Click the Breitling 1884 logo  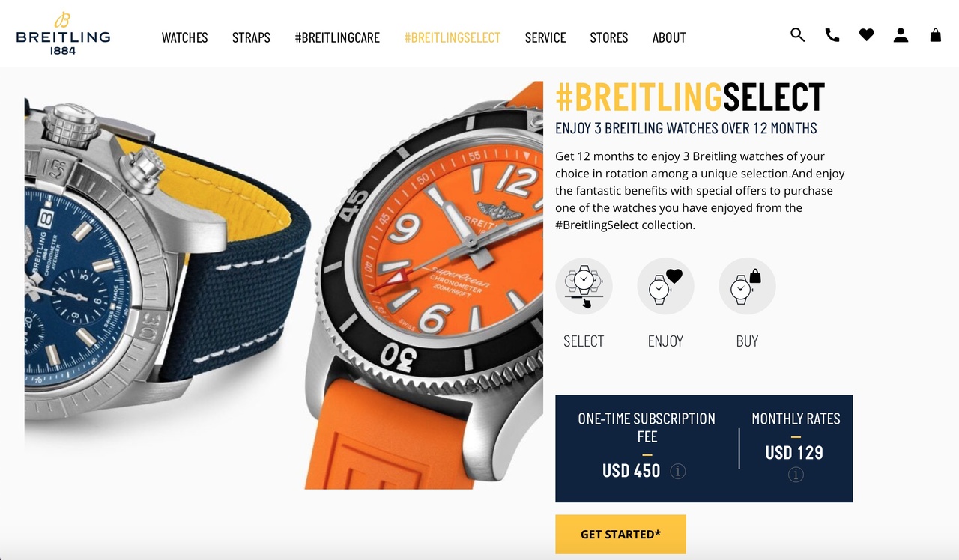click(63, 34)
